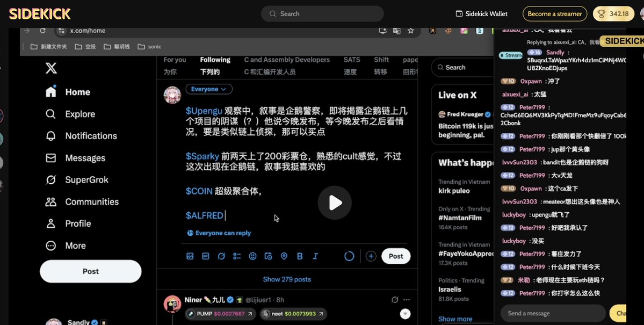
Task: Open the 空投 bookmark folder
Action: (x=85, y=47)
